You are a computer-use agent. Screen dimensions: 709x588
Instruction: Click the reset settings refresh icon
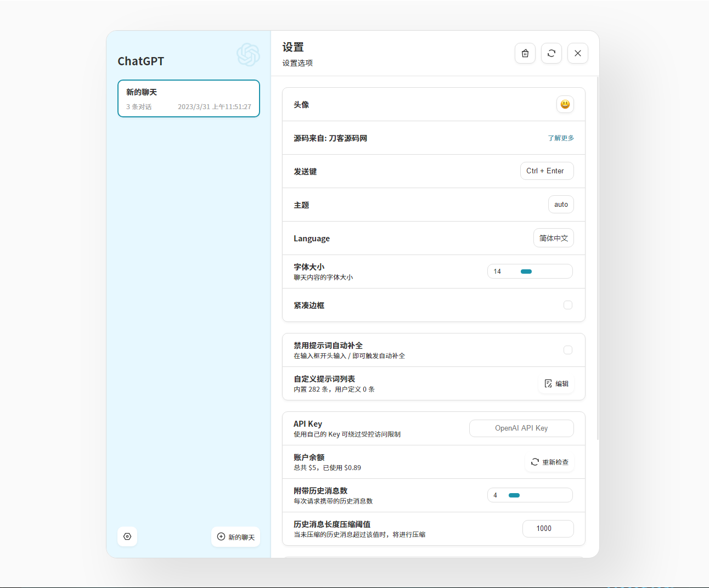click(x=551, y=53)
